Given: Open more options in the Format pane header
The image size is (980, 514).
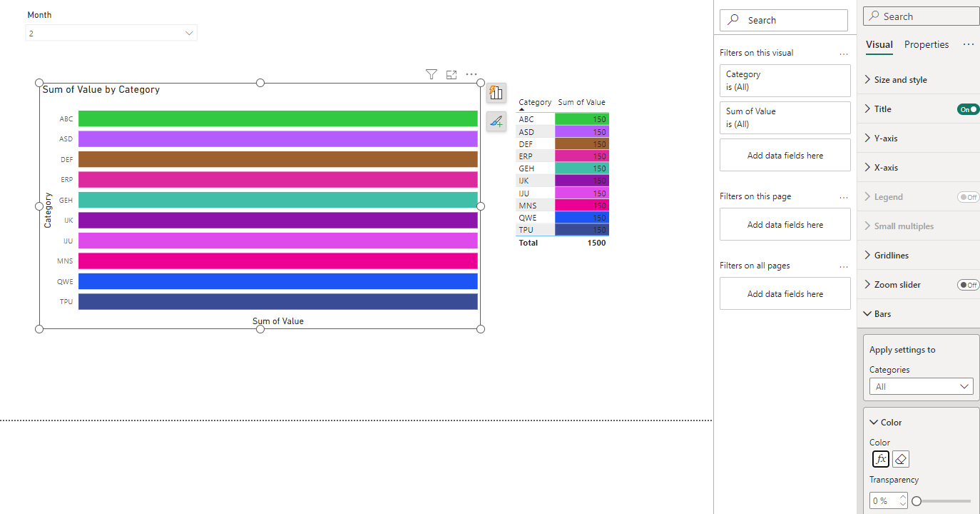Looking at the screenshot, I should (968, 44).
